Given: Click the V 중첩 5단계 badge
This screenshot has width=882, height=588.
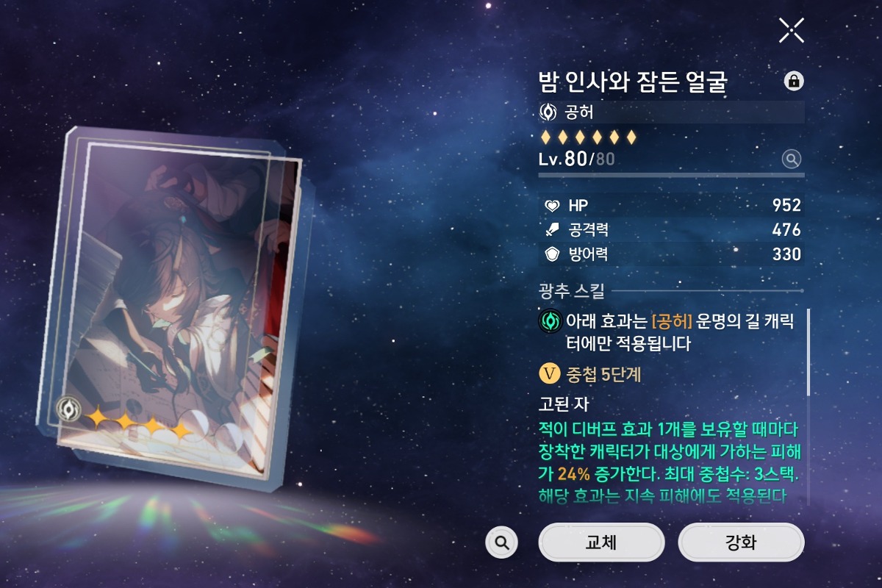Looking at the screenshot, I should (549, 374).
